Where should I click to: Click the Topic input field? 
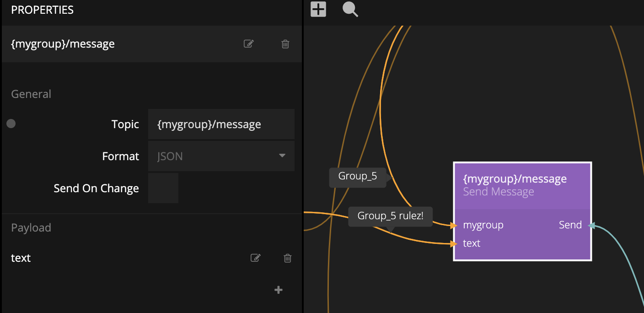point(221,124)
